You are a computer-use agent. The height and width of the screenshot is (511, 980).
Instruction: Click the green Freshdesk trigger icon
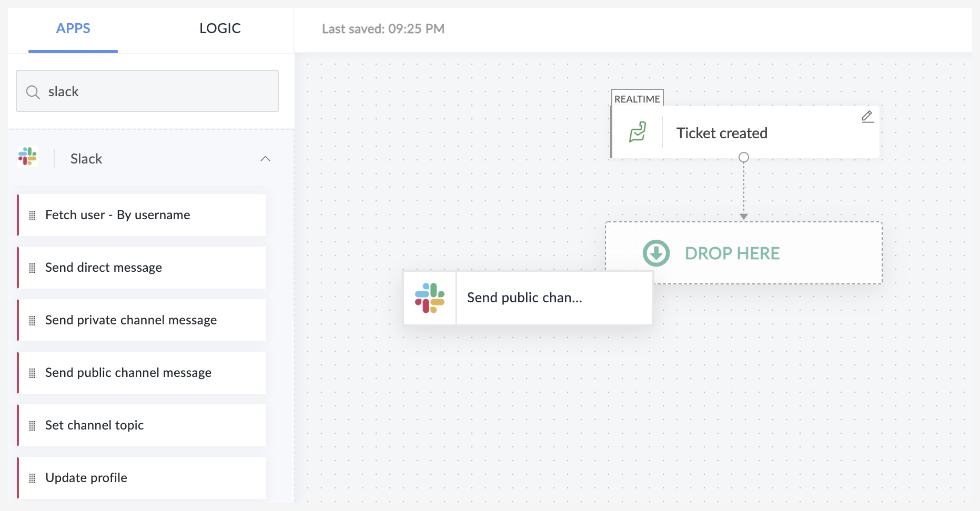click(x=638, y=132)
